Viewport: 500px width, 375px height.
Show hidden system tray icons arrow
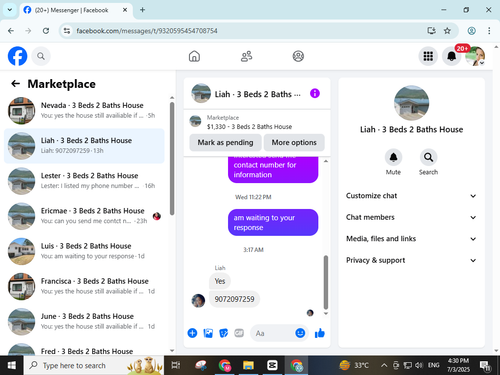[x=384, y=365]
